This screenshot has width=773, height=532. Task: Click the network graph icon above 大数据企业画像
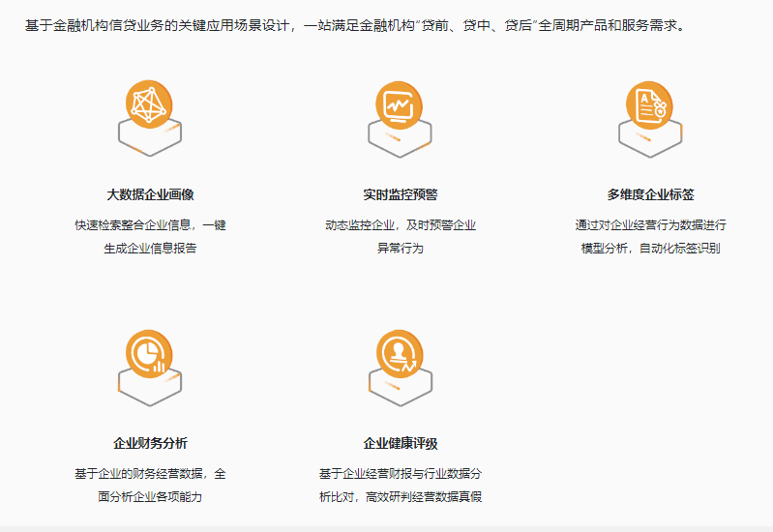click(x=150, y=118)
